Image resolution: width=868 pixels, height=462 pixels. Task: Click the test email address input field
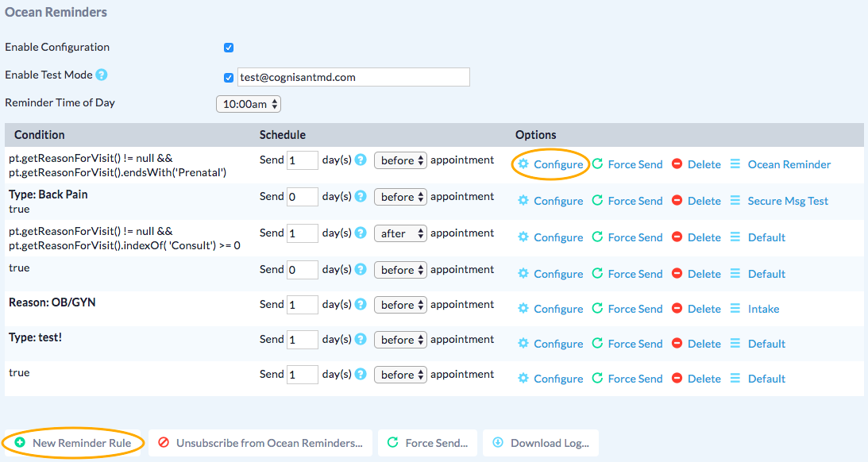click(x=353, y=77)
